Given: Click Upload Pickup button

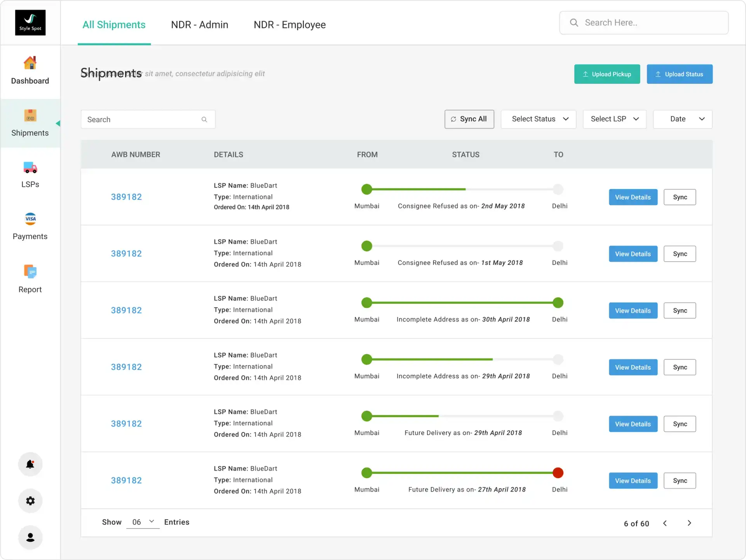Looking at the screenshot, I should click(x=607, y=74).
